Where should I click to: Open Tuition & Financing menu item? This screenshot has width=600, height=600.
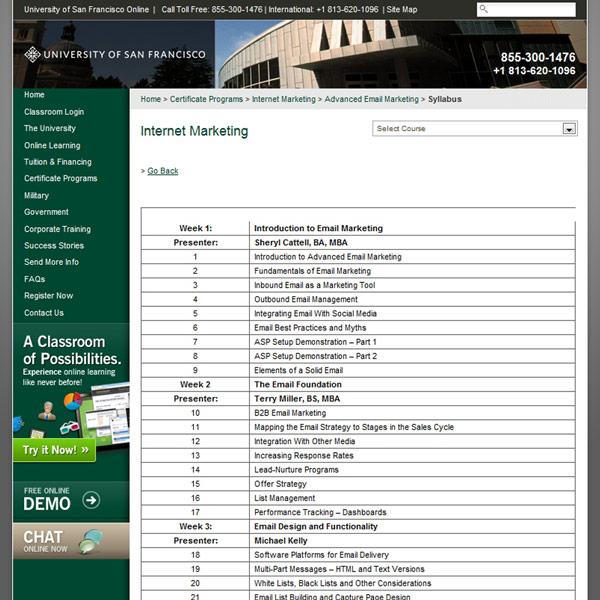pyautogui.click(x=58, y=162)
